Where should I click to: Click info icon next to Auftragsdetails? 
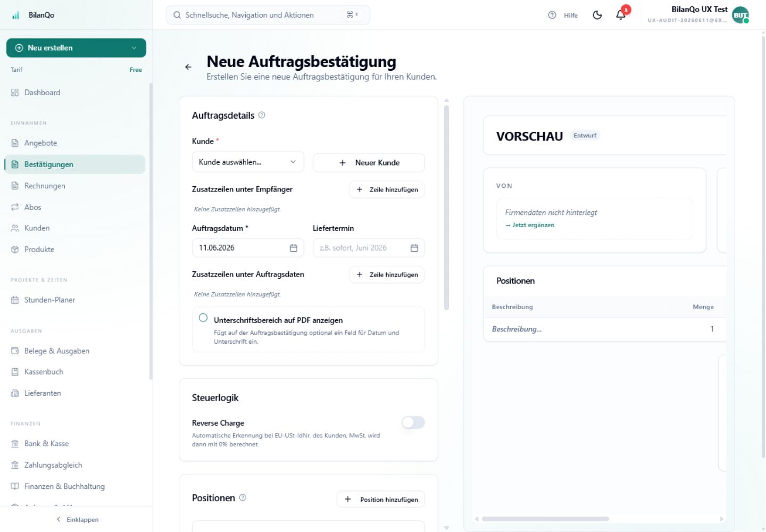[262, 115]
